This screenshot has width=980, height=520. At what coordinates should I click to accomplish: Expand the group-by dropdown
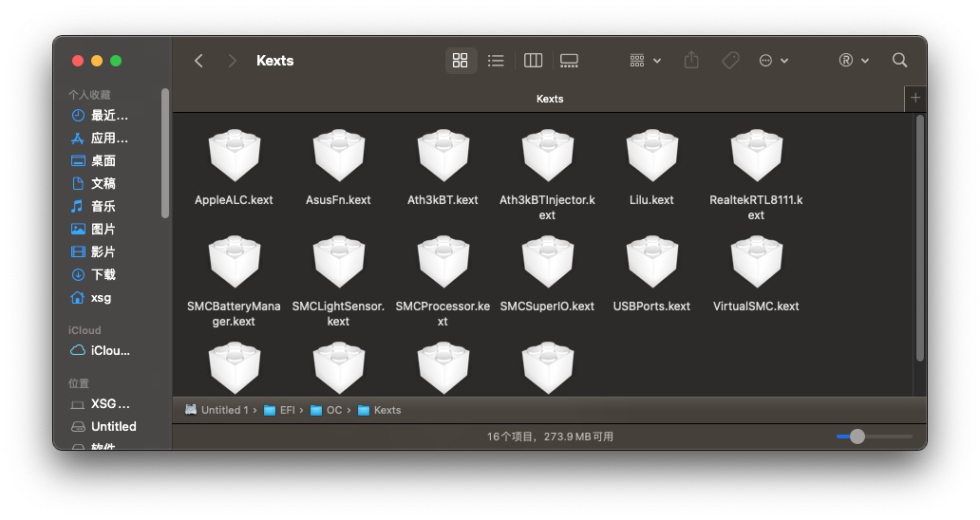645,61
